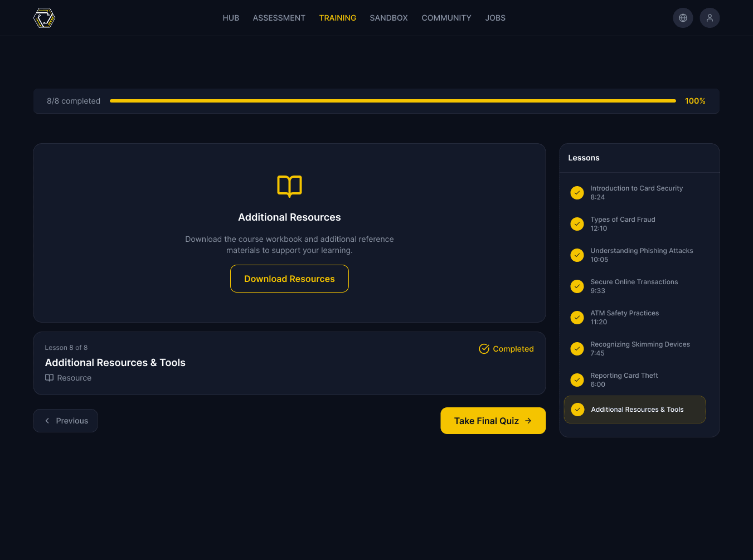The image size is (753, 560).
Task: Go to the Previous lesson
Action: pyautogui.click(x=65, y=421)
